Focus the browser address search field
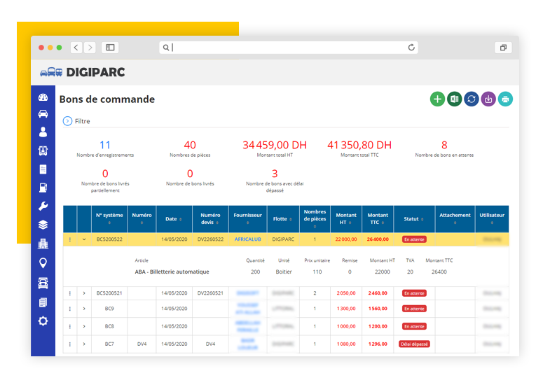Viewport: 550px width, 392px height. (288, 48)
